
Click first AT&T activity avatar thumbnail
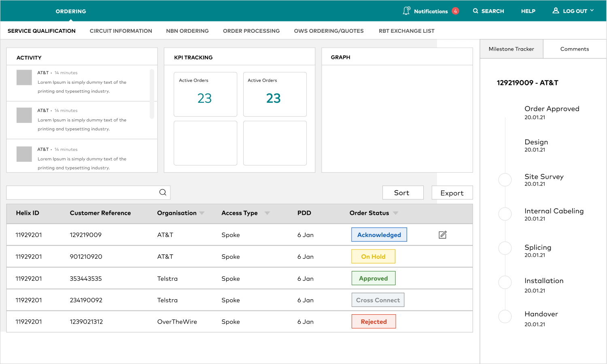pos(24,77)
